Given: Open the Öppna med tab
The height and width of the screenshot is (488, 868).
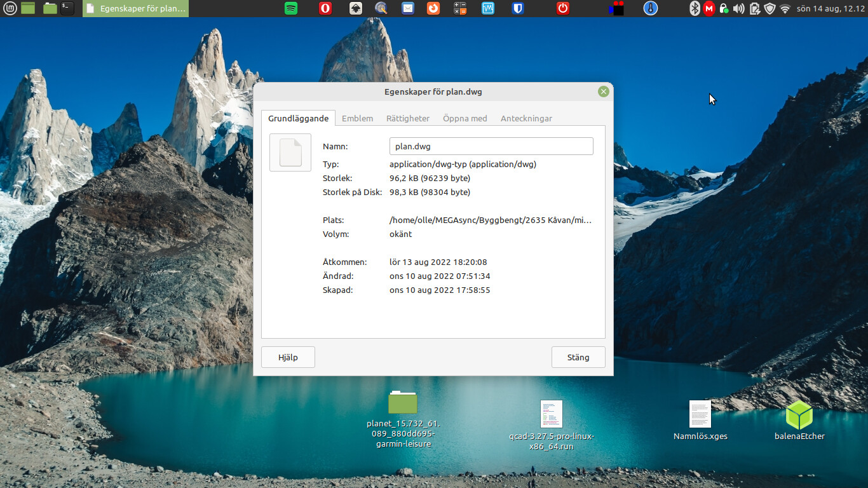Looking at the screenshot, I should [x=465, y=118].
